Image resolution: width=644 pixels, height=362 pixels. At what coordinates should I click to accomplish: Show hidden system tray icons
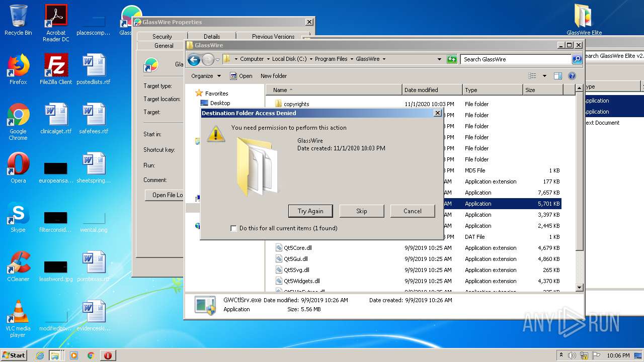coord(561,355)
